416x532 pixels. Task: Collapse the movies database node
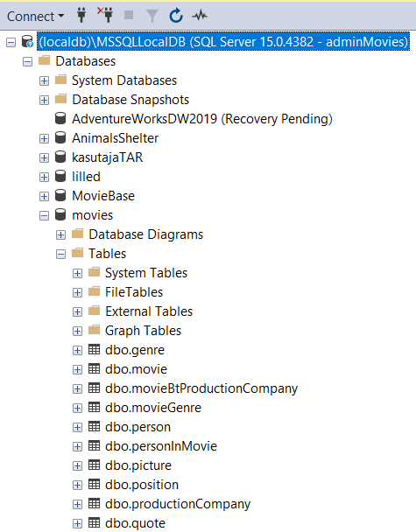tap(44, 215)
